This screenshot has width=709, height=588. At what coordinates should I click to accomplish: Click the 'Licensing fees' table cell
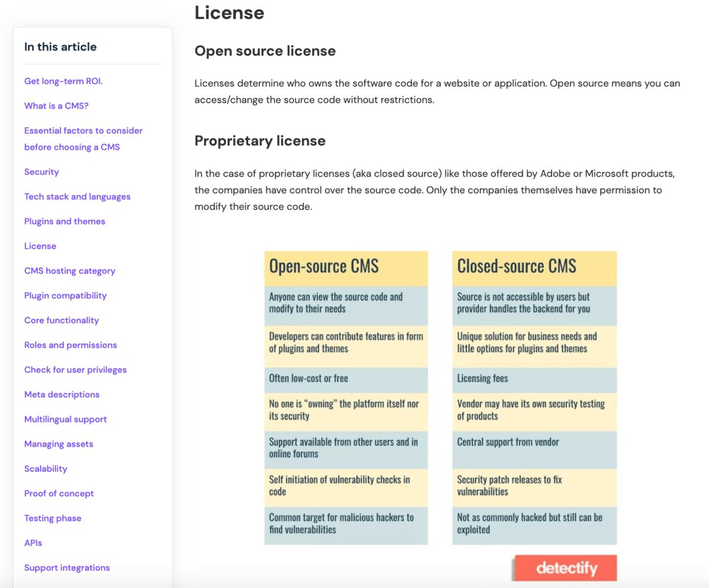point(535,379)
